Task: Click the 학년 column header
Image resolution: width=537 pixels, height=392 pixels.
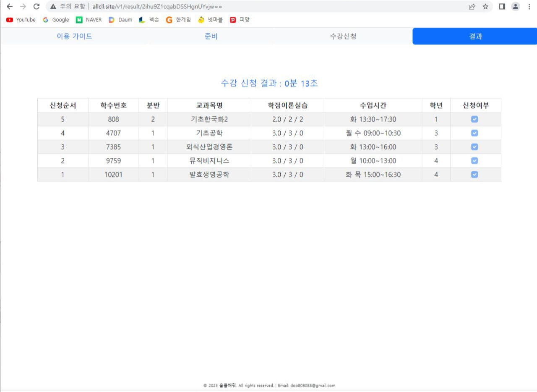Action: 436,105
